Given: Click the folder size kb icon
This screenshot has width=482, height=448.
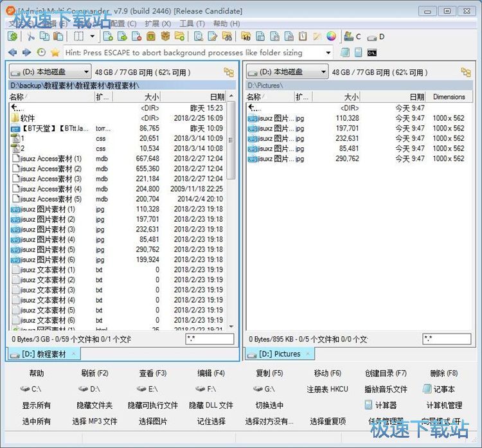Looking at the screenshot, I should pos(246,37).
